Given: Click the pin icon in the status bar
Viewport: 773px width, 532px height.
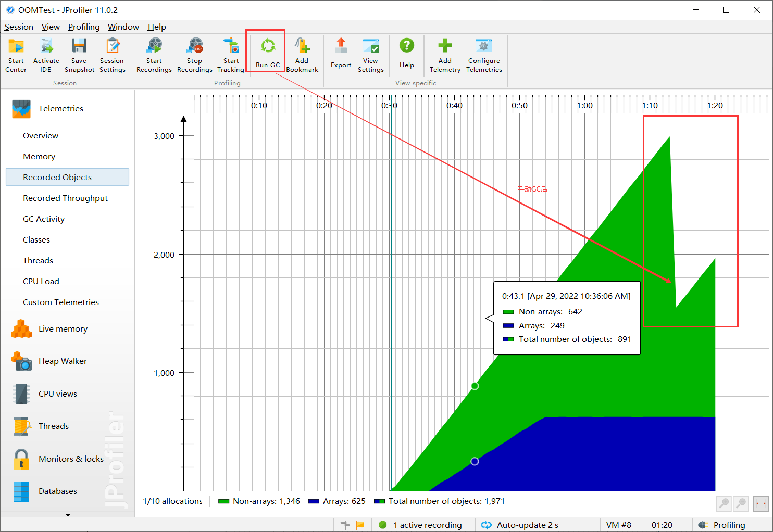Looking at the screenshot, I should point(345,525).
